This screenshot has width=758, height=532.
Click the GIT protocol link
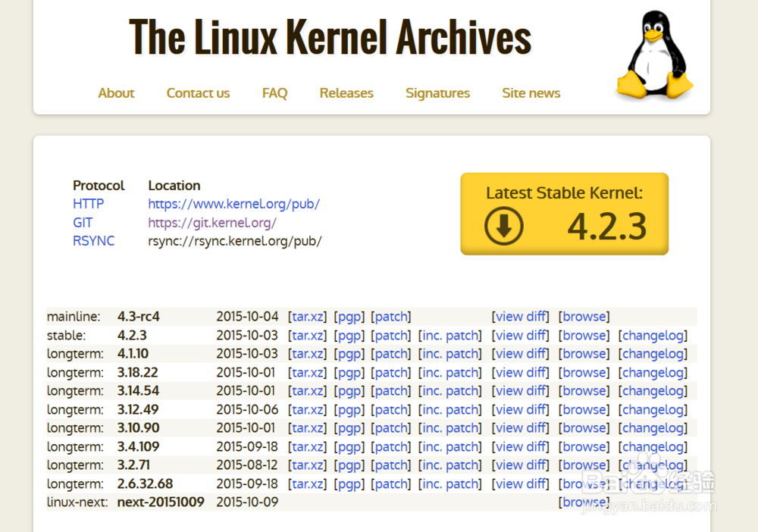(83, 223)
